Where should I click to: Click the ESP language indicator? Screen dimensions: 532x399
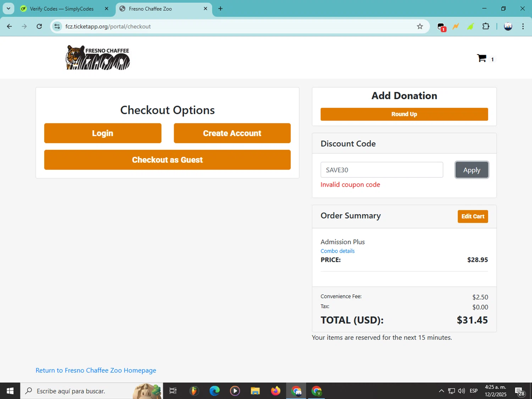click(x=473, y=391)
